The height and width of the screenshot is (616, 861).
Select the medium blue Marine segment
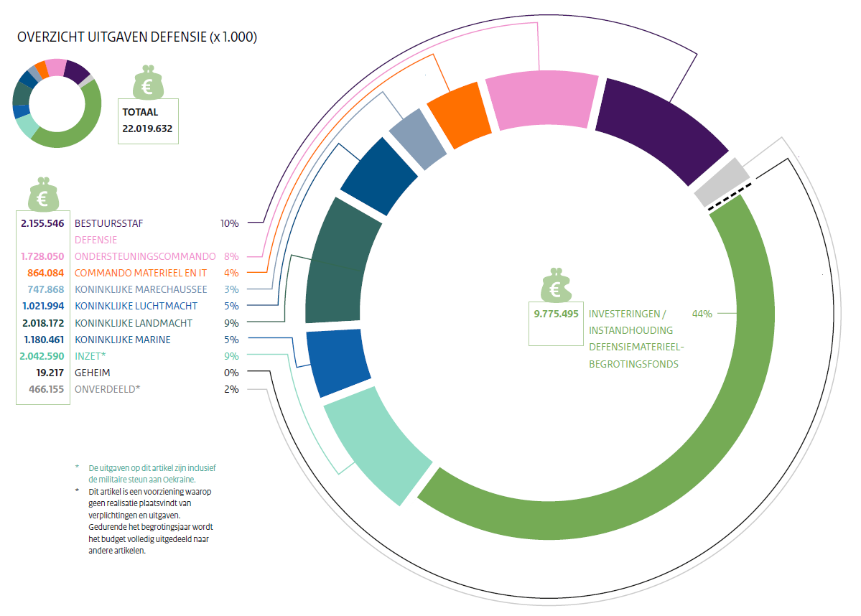[338, 361]
